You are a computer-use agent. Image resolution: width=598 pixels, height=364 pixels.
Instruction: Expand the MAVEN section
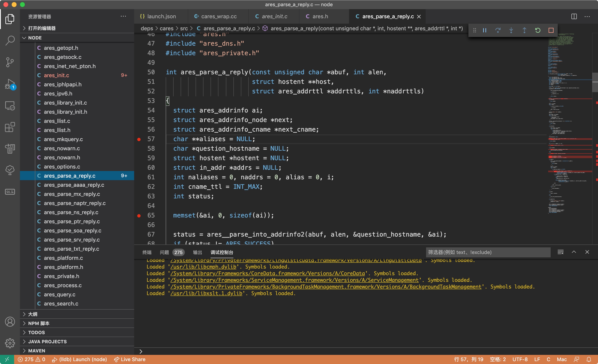click(x=77, y=351)
